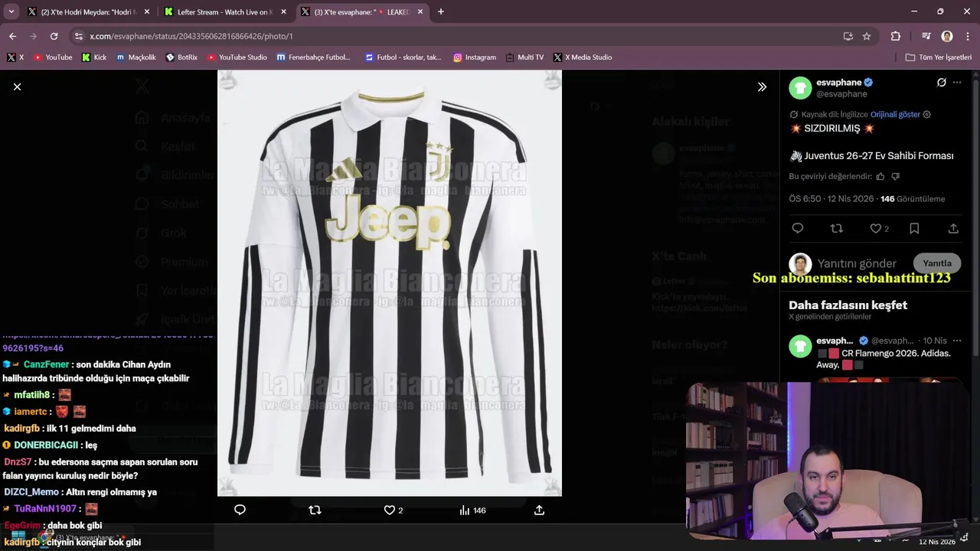This screenshot has width=980, height=551.
Task: Share icon below the jersey photo
Action: coord(539,510)
